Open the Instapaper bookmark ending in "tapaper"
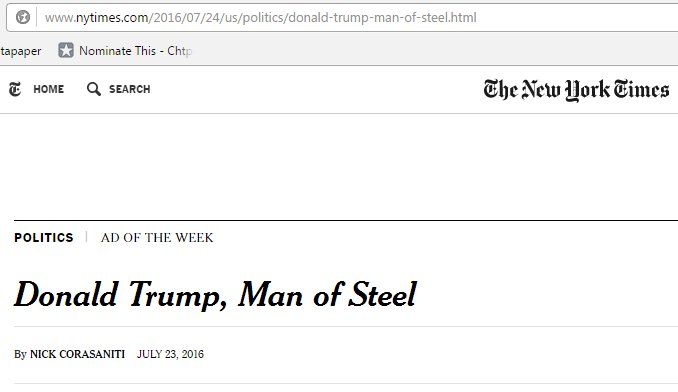 click(x=21, y=51)
